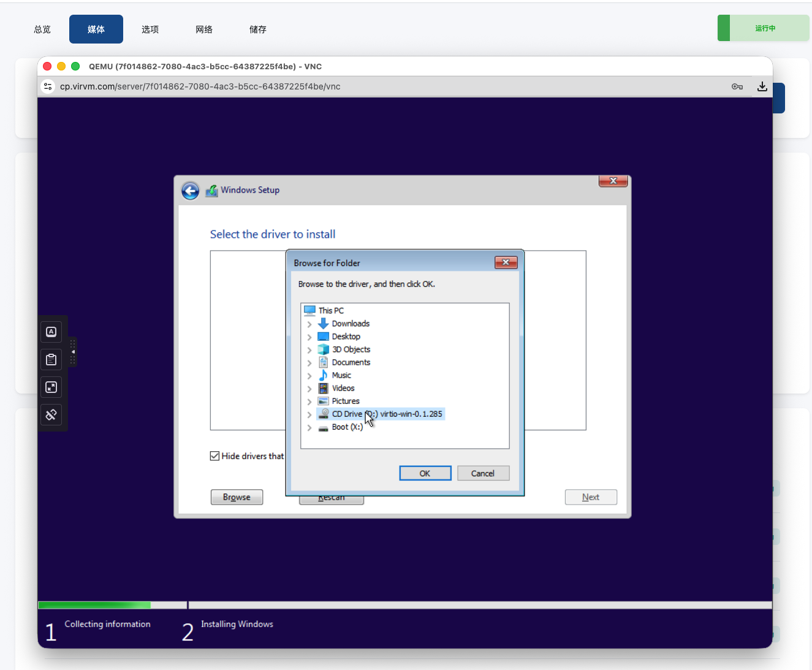Viewport: 812px width, 670px height.
Task: Expand the Downloads folder node
Action: (x=309, y=324)
